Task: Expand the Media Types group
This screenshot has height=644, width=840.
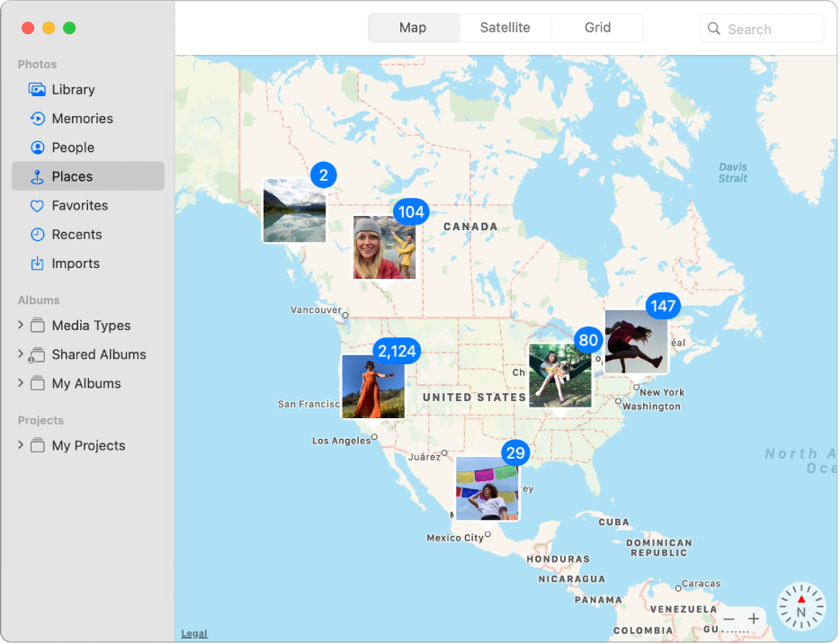Action: click(x=20, y=325)
